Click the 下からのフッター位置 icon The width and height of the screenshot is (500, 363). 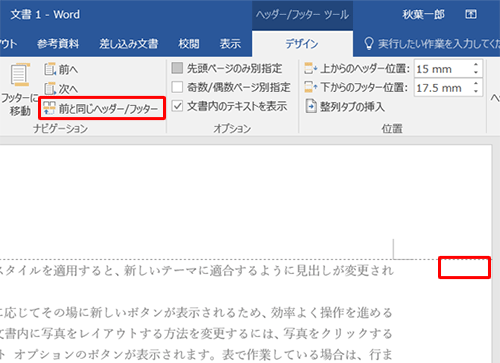tap(310, 87)
